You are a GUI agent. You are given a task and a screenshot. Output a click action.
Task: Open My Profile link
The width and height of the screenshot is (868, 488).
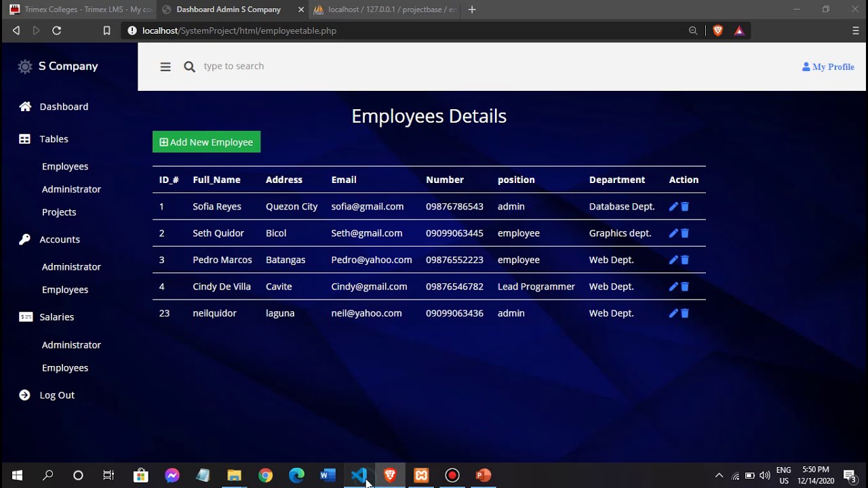[x=828, y=66]
